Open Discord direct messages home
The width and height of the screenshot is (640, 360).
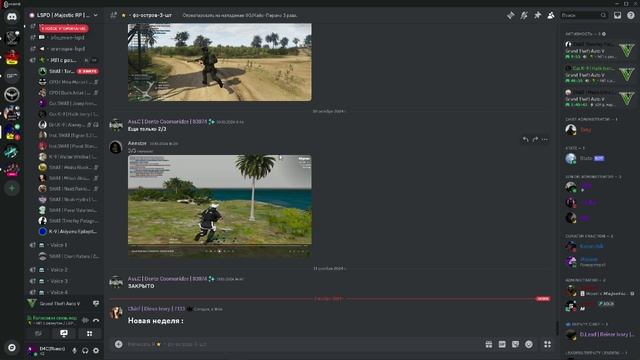click(12, 17)
